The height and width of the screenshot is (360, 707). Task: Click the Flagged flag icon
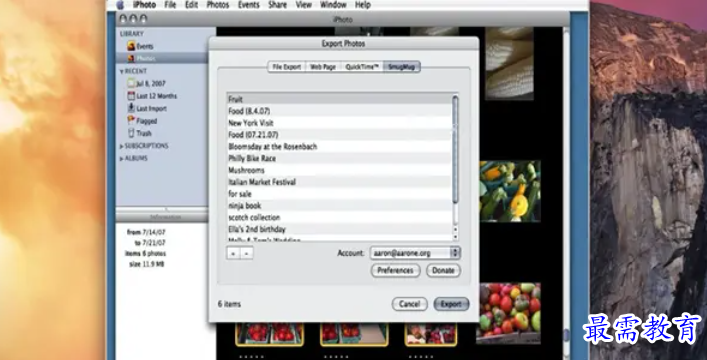[x=131, y=120]
